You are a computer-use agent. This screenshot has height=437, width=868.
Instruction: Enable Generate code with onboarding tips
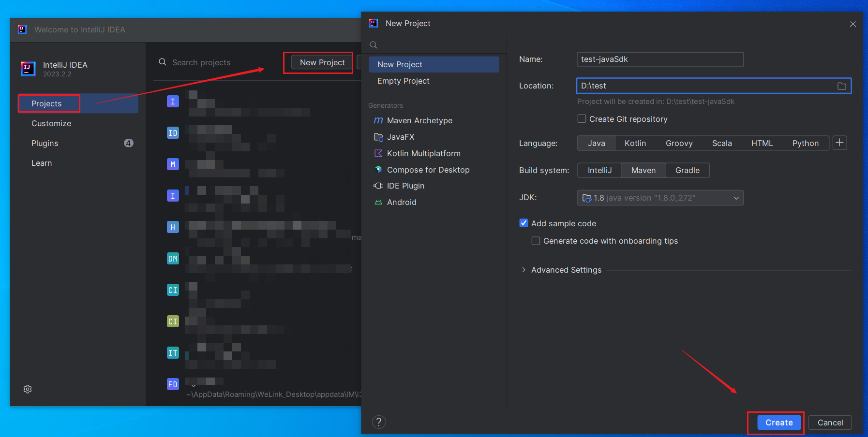(x=536, y=241)
